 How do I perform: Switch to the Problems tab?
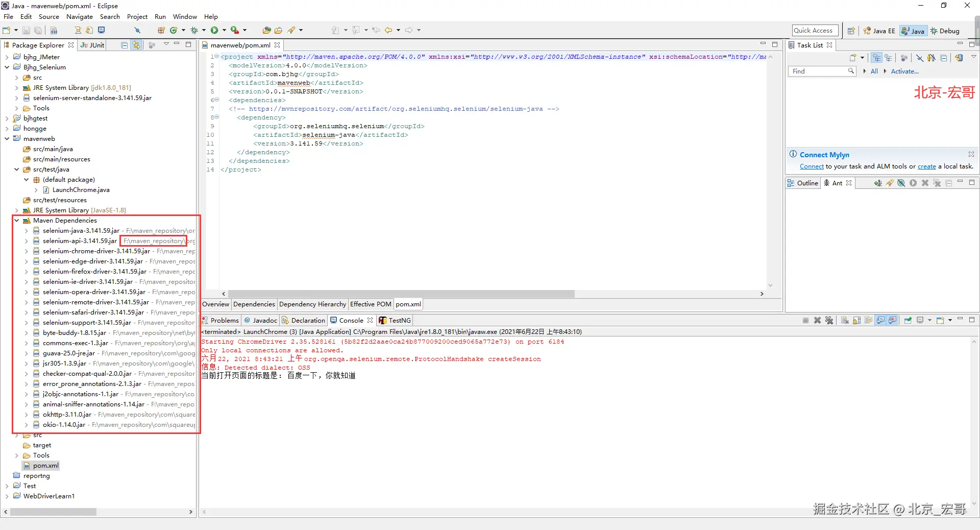tap(220, 320)
